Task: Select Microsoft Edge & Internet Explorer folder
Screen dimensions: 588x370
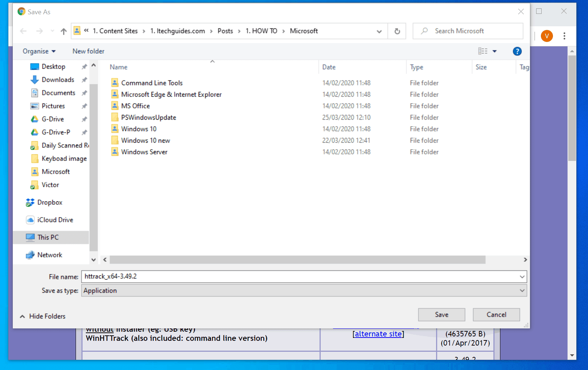Action: point(171,95)
